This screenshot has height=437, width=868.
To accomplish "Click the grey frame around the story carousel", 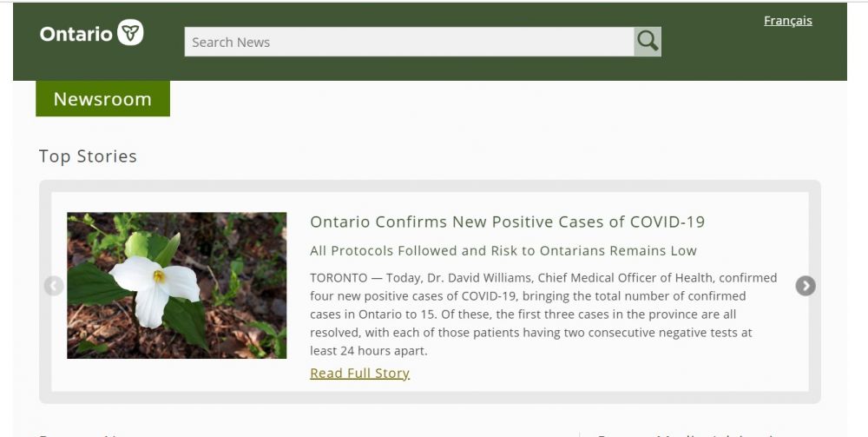I will 434,186.
